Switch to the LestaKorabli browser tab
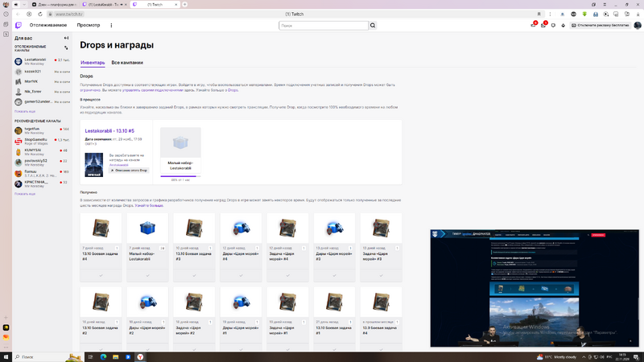Viewport: 644px width, 362px height. (104, 5)
